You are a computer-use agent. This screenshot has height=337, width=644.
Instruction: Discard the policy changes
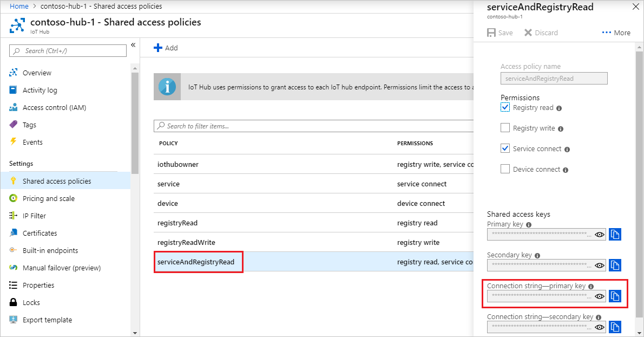coord(541,33)
